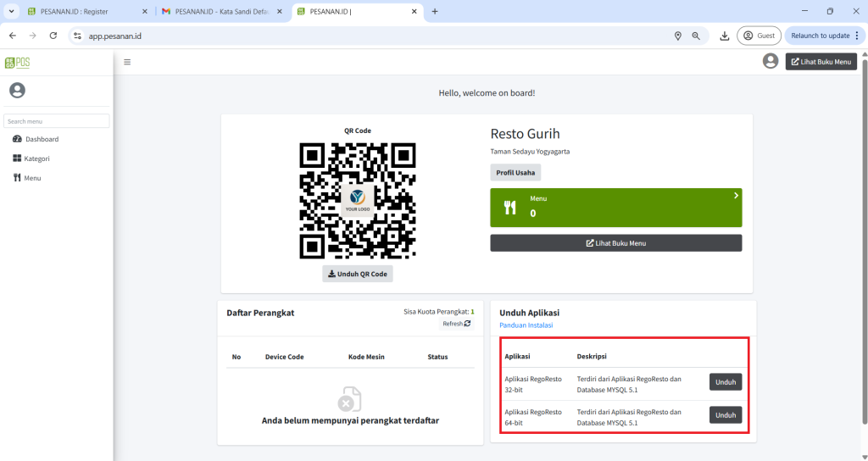Download Aplikasi RegoResto 64-bit with Unduh
This screenshot has width=868, height=461.
(x=725, y=415)
